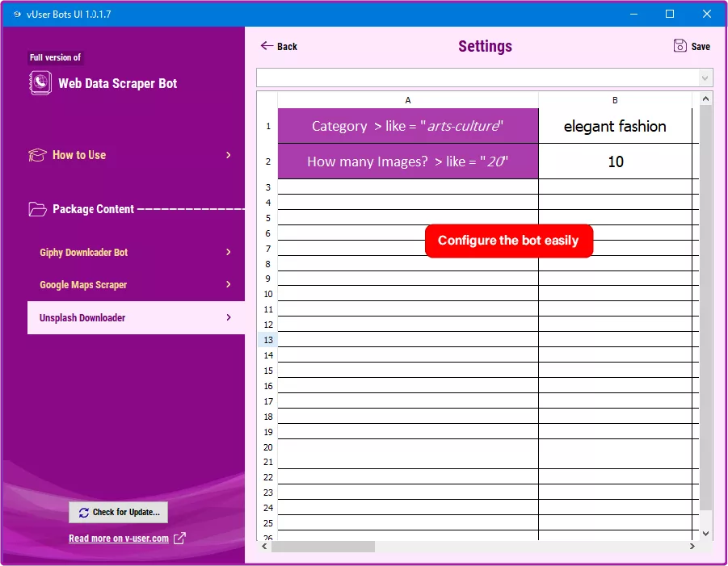728x566 pixels.
Task: Expand the Google Maps Scraper chevron
Action: [x=229, y=284]
